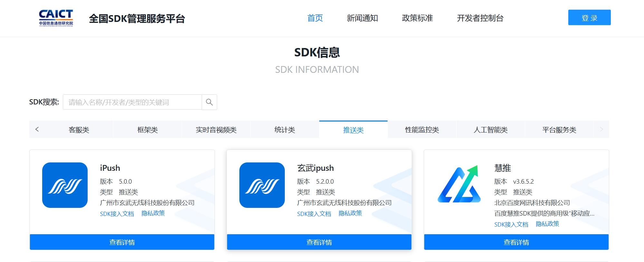Click the 全国SDK管理服务平台 title
644x262 pixels.
(x=137, y=18)
